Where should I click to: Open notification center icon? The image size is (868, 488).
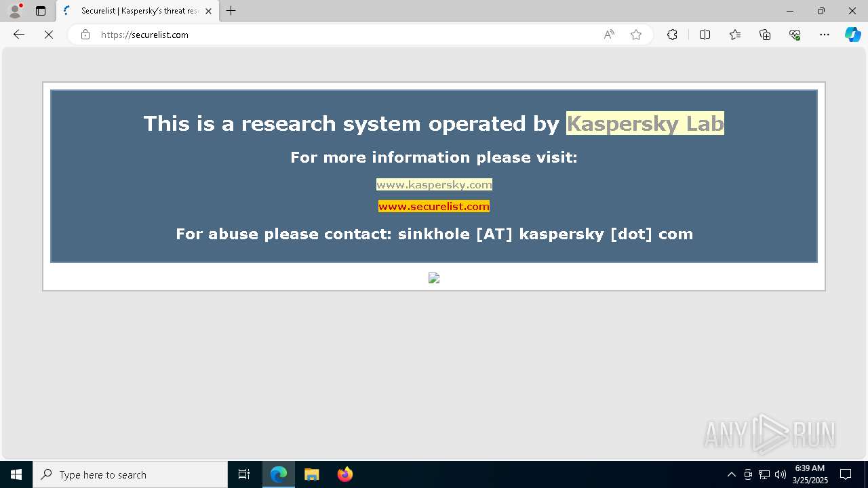click(846, 474)
